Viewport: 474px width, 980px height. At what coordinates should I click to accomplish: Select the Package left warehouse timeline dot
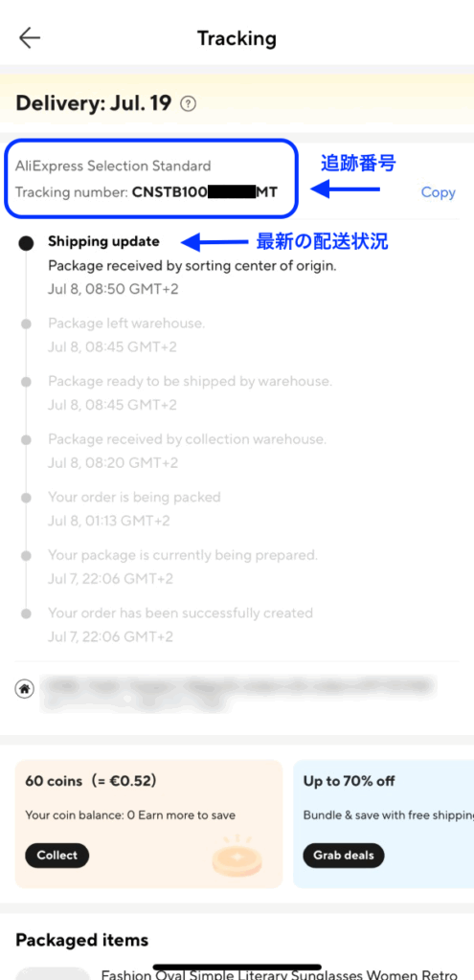(x=26, y=323)
